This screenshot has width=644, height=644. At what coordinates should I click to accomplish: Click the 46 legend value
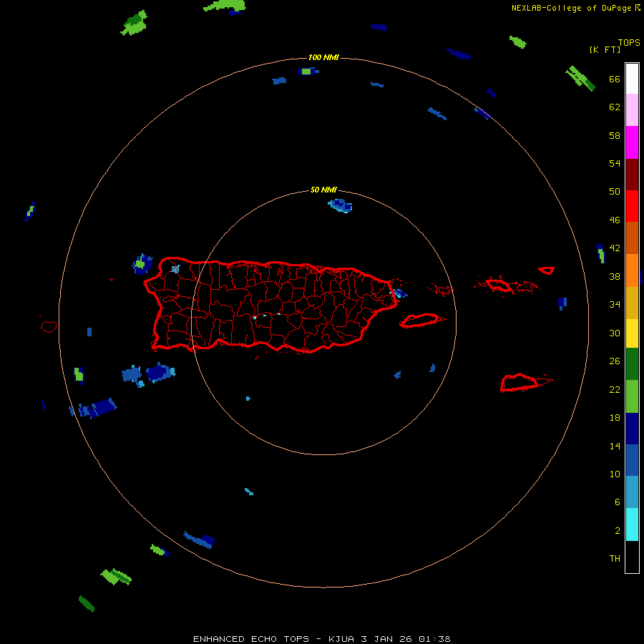click(x=615, y=220)
